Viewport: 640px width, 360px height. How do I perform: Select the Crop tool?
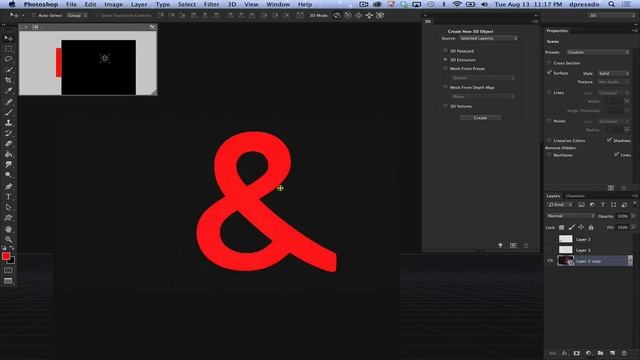8,80
